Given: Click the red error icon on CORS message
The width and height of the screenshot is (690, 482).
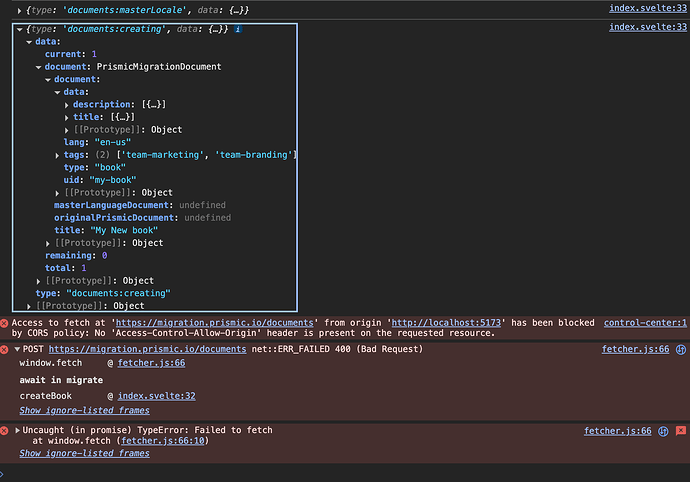Looking at the screenshot, I should (x=6, y=323).
